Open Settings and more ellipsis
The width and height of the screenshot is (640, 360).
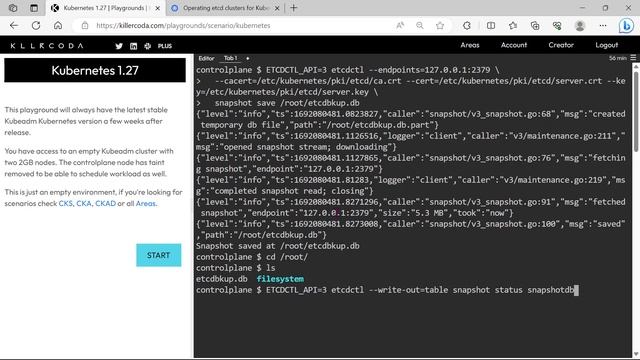pyautogui.click(x=602, y=25)
